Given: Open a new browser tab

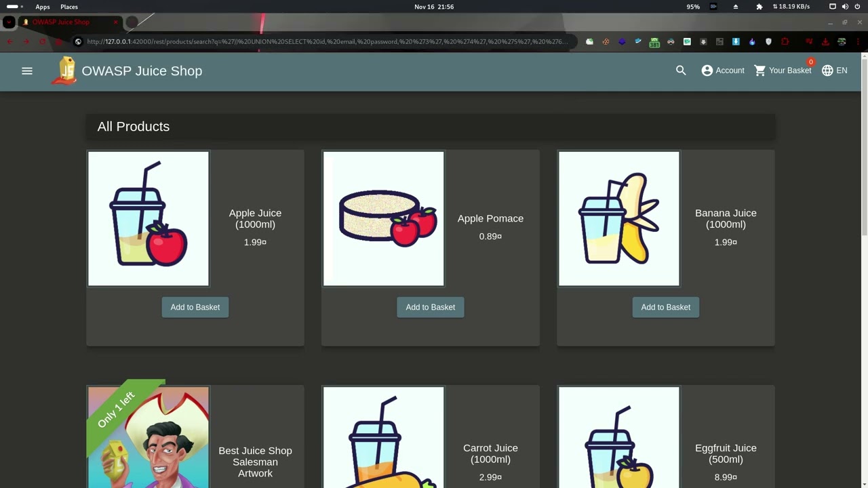Looking at the screenshot, I should pyautogui.click(x=132, y=22).
